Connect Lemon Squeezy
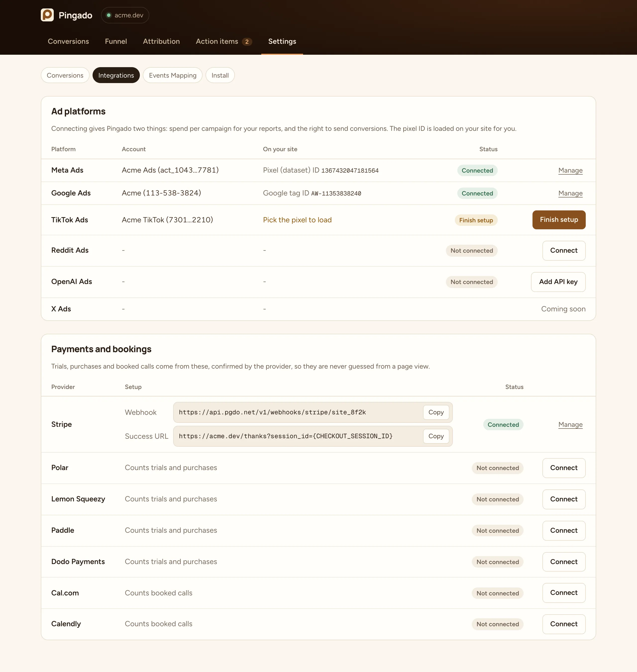This screenshot has width=637, height=672. pos(564,499)
